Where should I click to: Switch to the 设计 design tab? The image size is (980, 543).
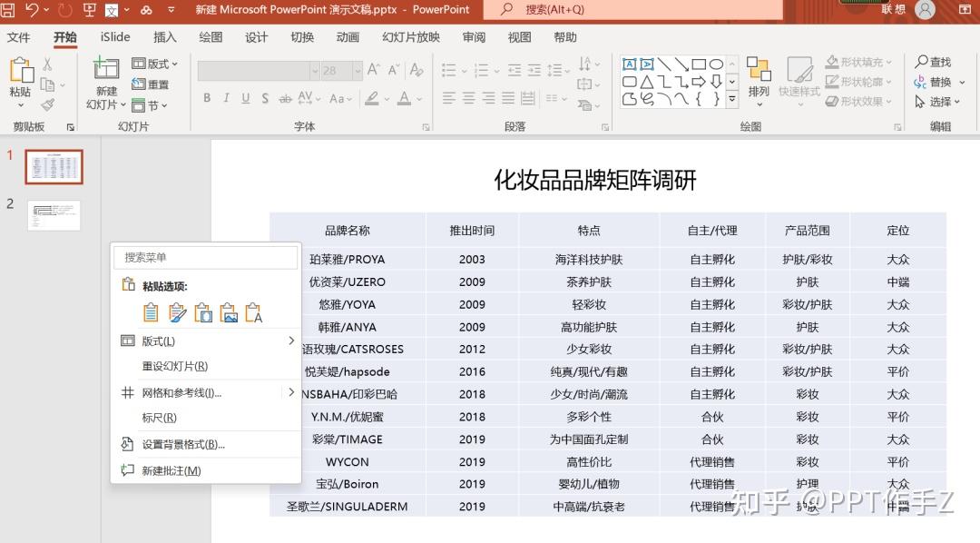coord(256,37)
